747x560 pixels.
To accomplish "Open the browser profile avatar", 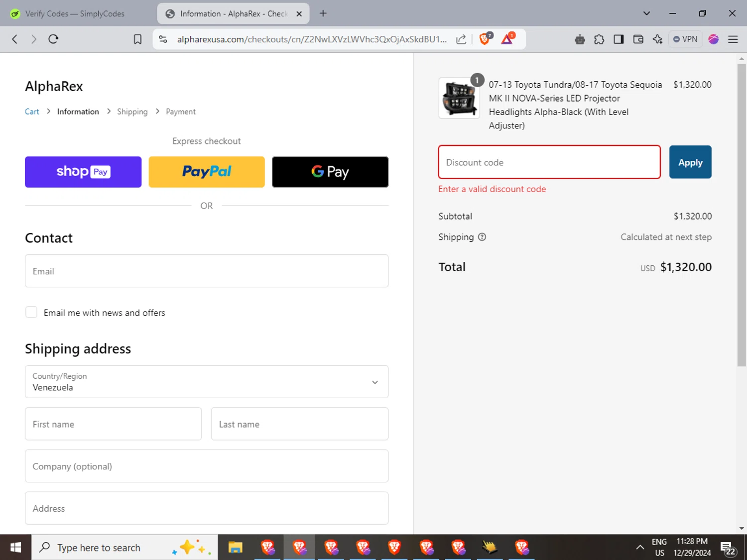I will click(714, 39).
